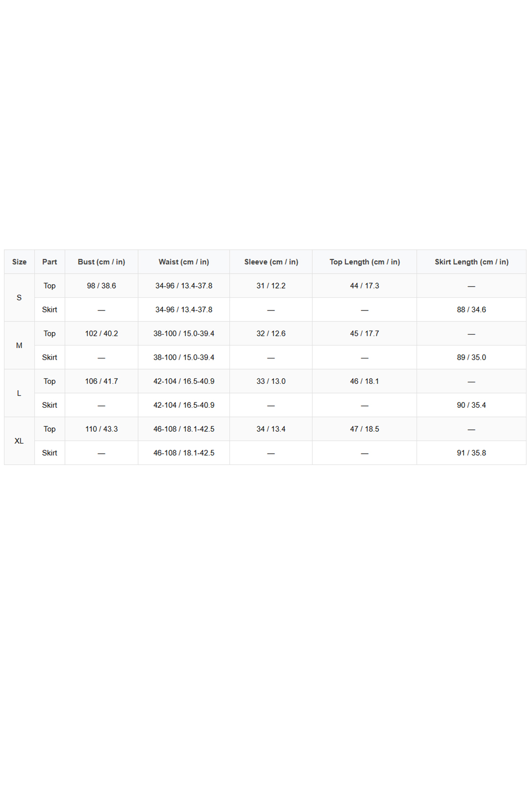Select skirt length 91 / 35.8
This screenshot has height=798, width=532.
pyautogui.click(x=471, y=453)
